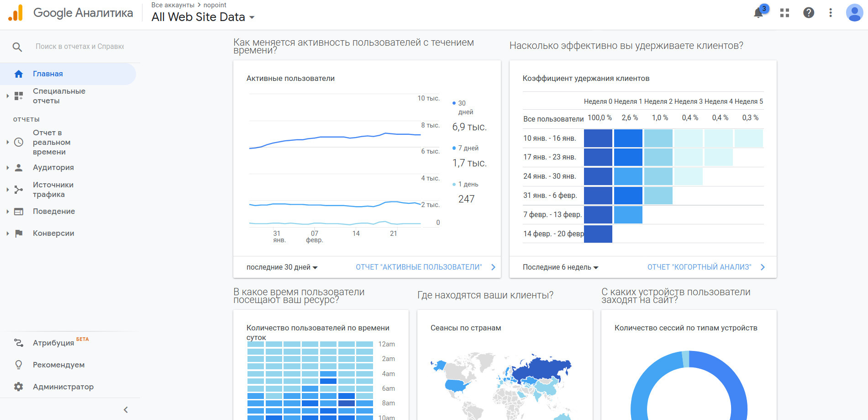This screenshot has width=868, height=420.
Task: Click the Специальные отчеты dashboard icon
Action: (x=19, y=96)
